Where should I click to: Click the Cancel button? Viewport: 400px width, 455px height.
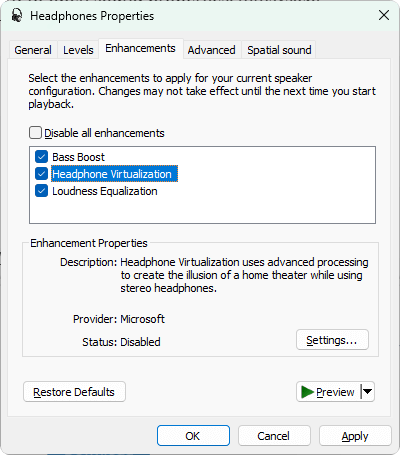274,436
